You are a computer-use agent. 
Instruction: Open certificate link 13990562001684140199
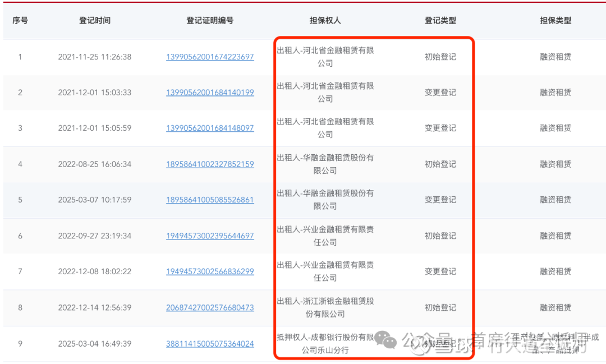[x=210, y=93]
